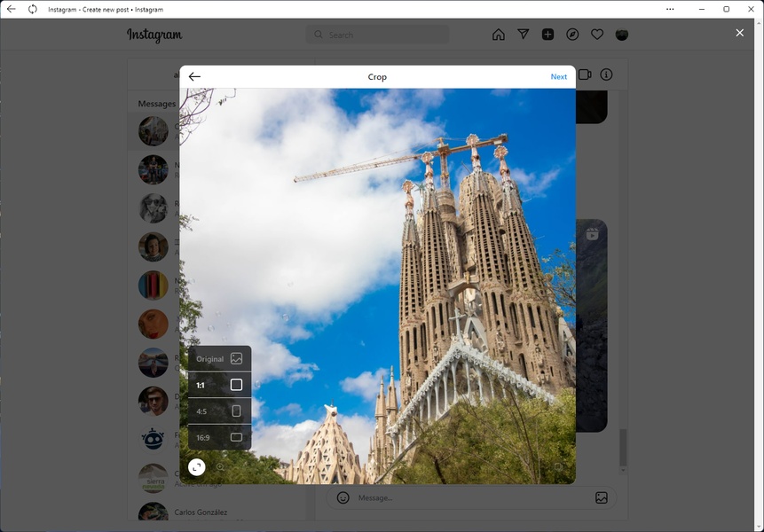Open the add multiple photos icon
764x532 pixels.
pyautogui.click(x=558, y=466)
